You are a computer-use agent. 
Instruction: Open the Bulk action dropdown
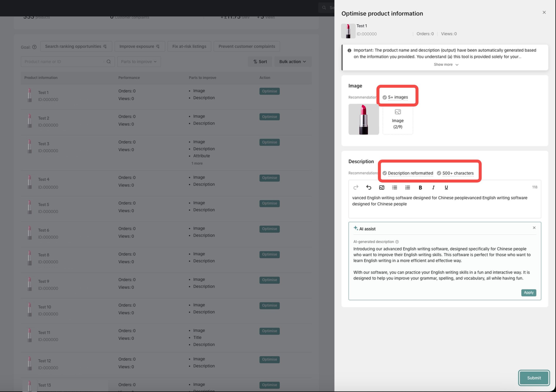click(292, 62)
